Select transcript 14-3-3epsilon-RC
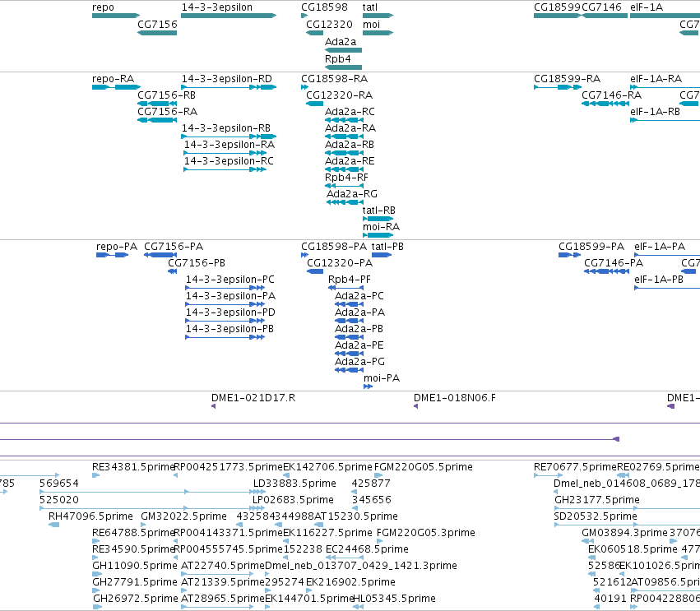This screenshot has height=611, width=700. (x=229, y=161)
